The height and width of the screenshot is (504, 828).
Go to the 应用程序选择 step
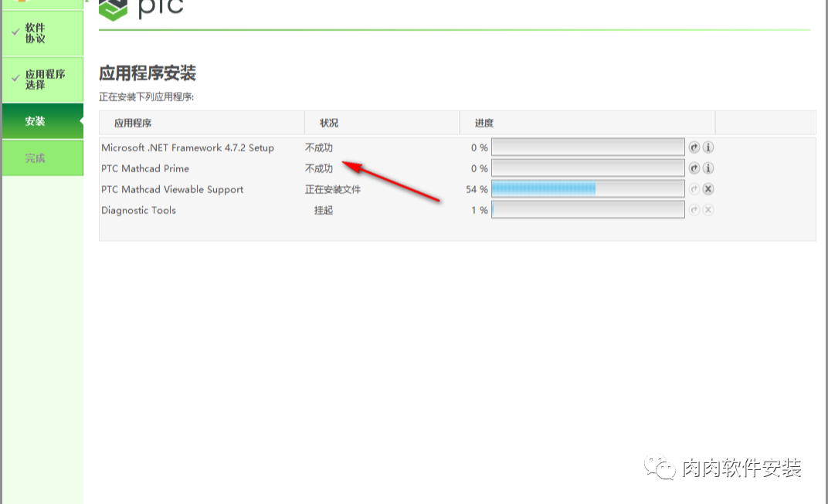point(42,79)
